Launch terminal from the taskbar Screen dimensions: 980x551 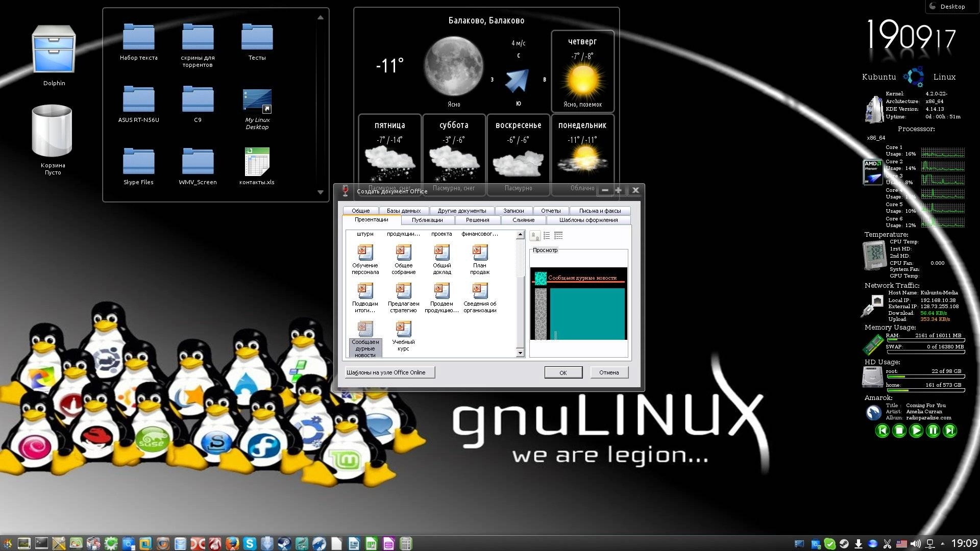(x=41, y=544)
